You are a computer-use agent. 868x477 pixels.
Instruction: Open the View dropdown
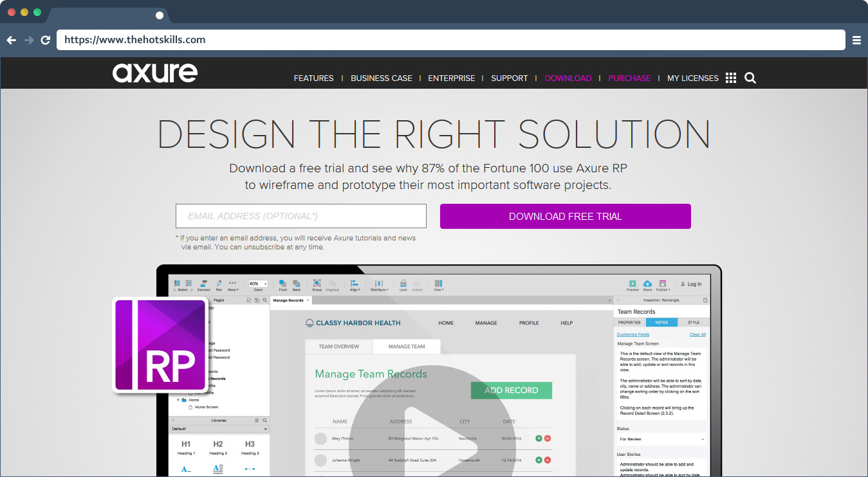pyautogui.click(x=438, y=285)
